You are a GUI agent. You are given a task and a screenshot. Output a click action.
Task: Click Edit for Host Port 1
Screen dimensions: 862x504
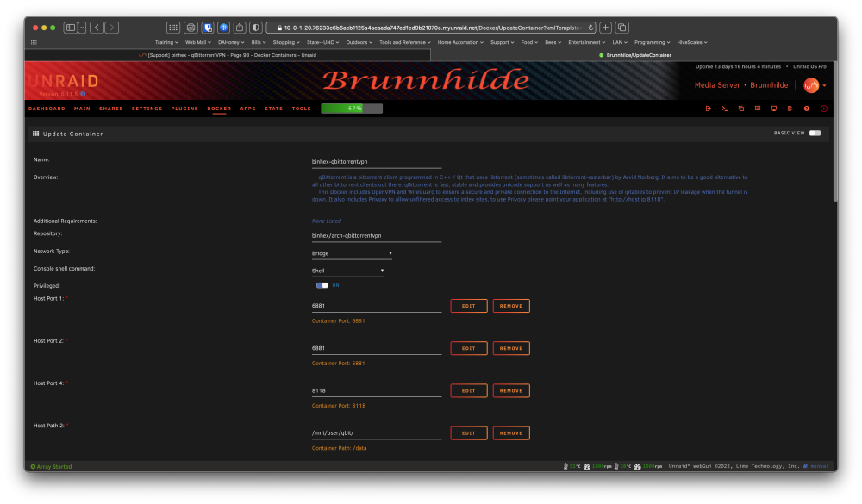468,306
